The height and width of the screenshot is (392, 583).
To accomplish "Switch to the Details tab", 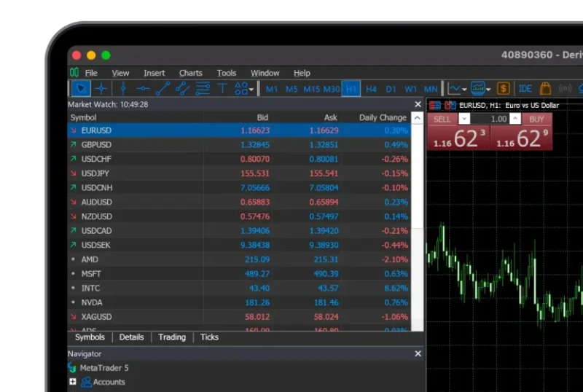I will click(131, 337).
